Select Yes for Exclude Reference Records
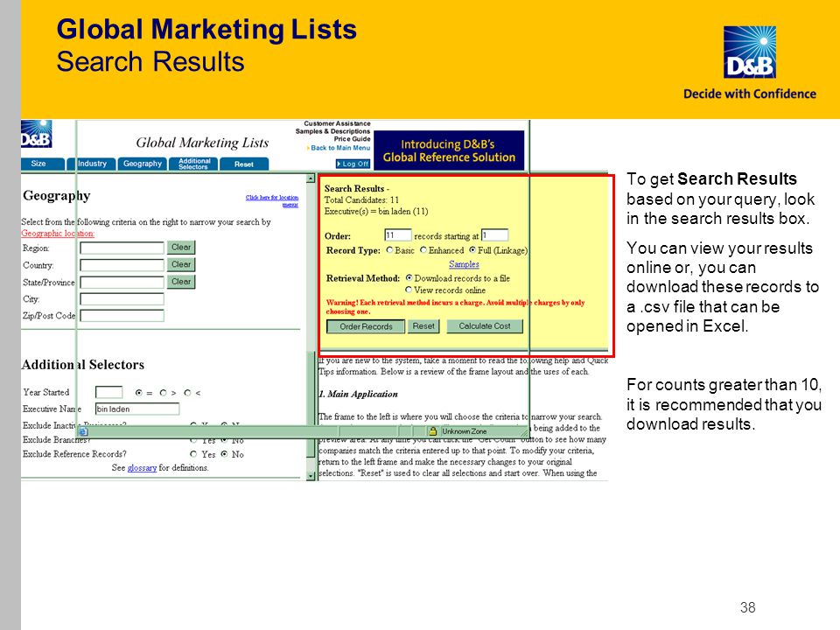The width and height of the screenshot is (840, 630). 193,454
